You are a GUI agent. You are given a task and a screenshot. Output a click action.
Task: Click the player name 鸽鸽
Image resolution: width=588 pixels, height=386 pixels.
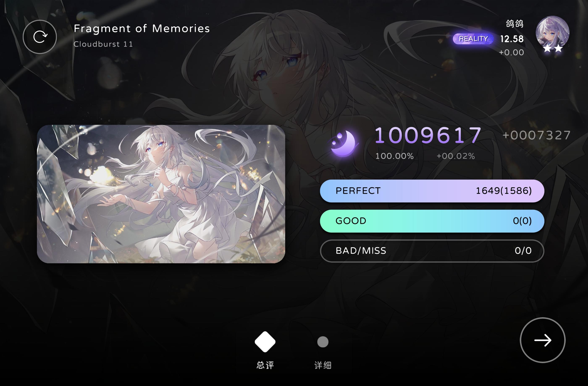pos(515,24)
